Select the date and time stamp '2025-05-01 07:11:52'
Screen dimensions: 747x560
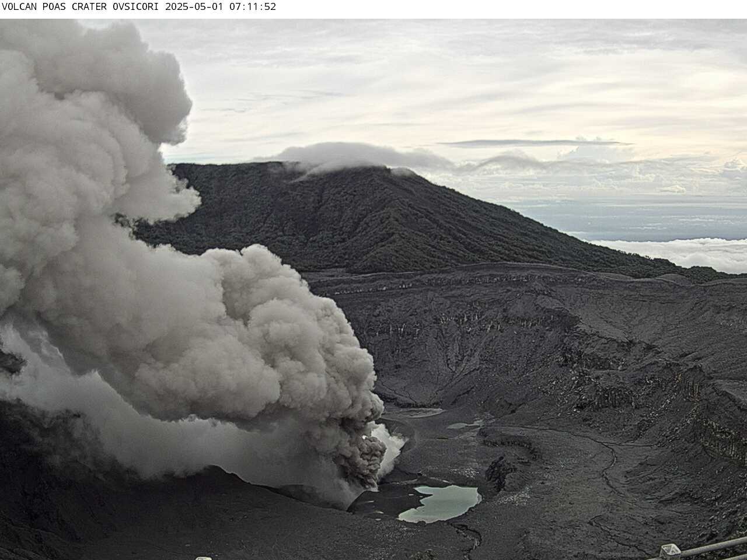tap(221, 7)
